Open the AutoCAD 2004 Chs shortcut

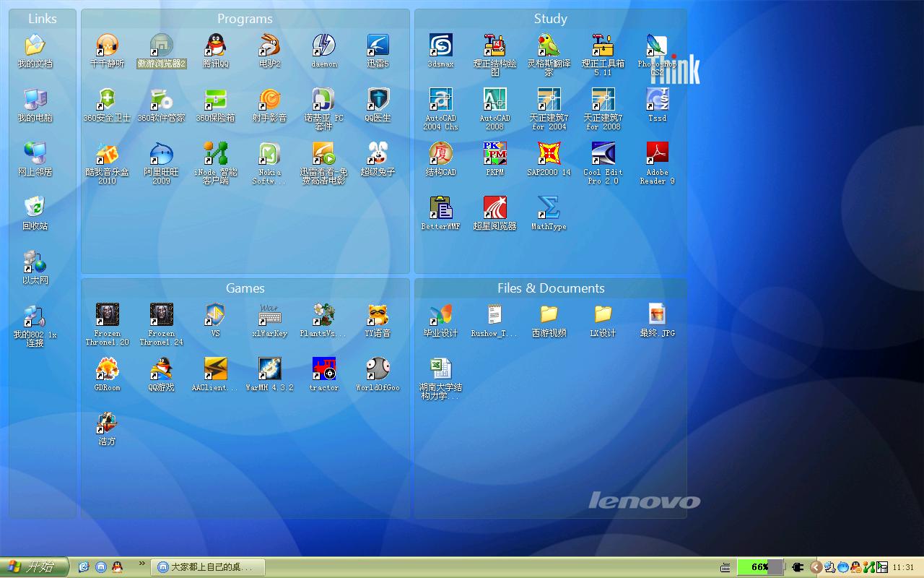pos(440,109)
